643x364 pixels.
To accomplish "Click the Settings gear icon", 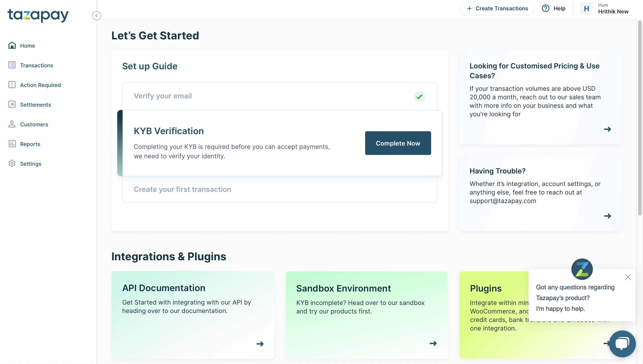I will click(12, 163).
